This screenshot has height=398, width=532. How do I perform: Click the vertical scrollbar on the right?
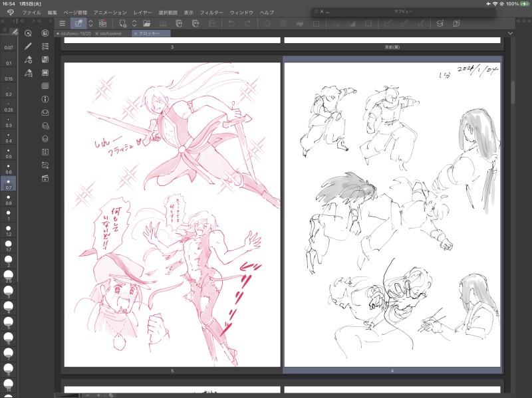pos(513,92)
